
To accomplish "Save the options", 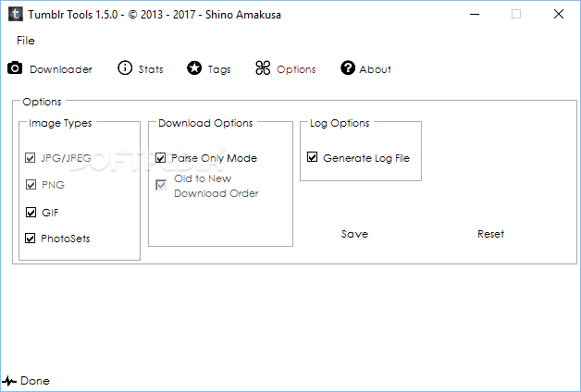I will [354, 234].
